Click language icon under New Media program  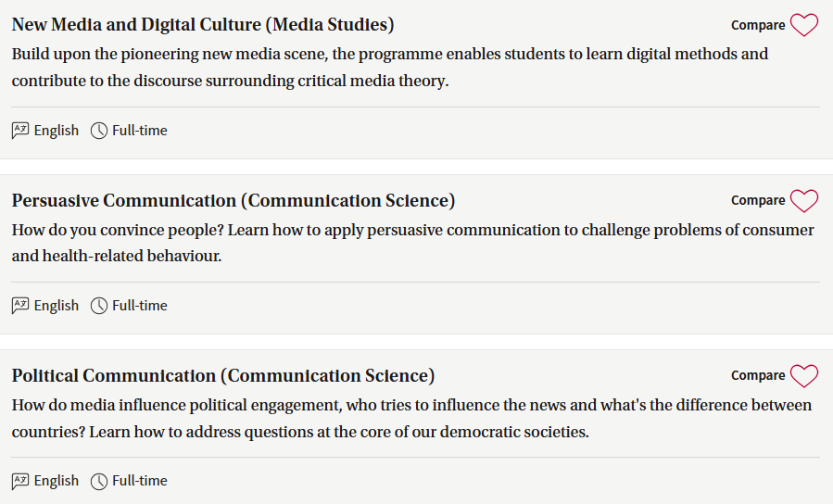point(20,130)
